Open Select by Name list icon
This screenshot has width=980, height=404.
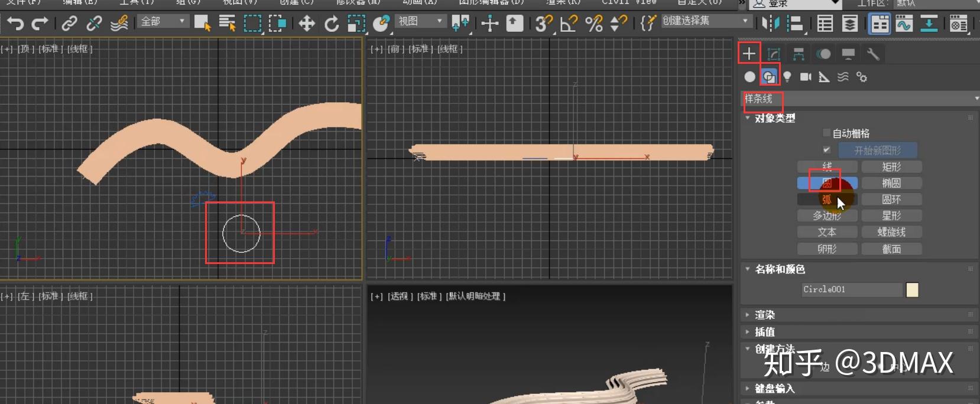pos(227,24)
